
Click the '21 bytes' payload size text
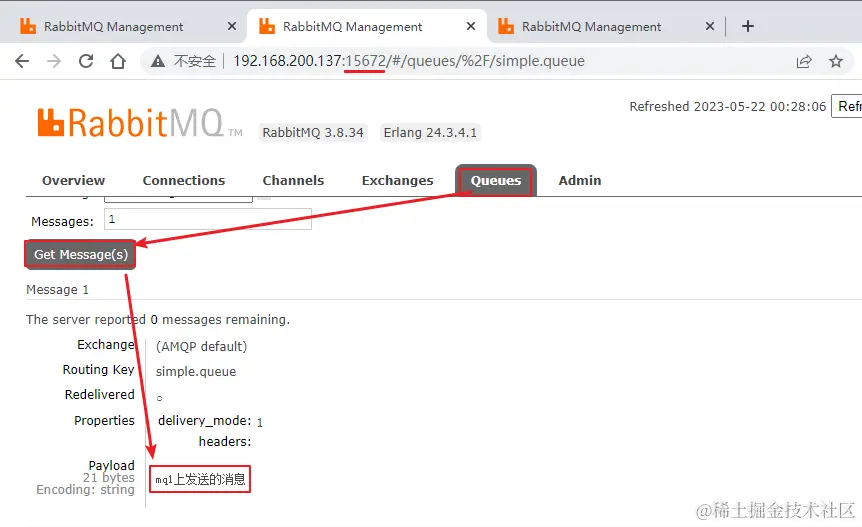click(109, 478)
